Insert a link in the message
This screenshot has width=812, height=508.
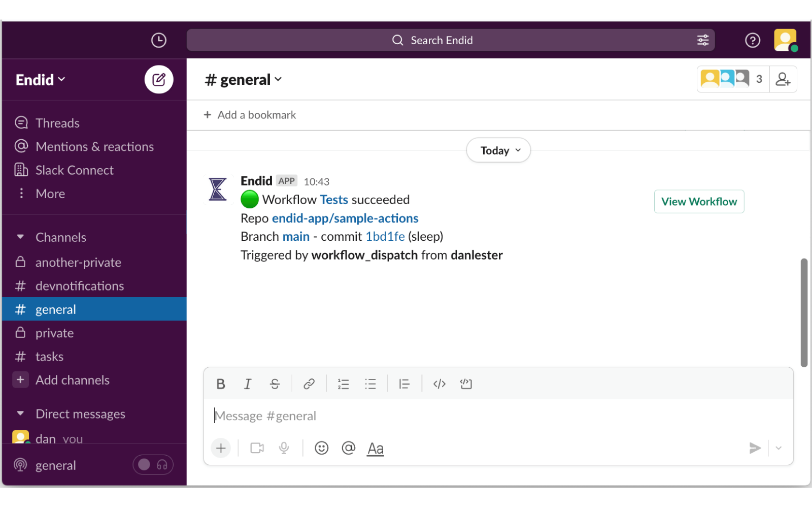(x=309, y=384)
